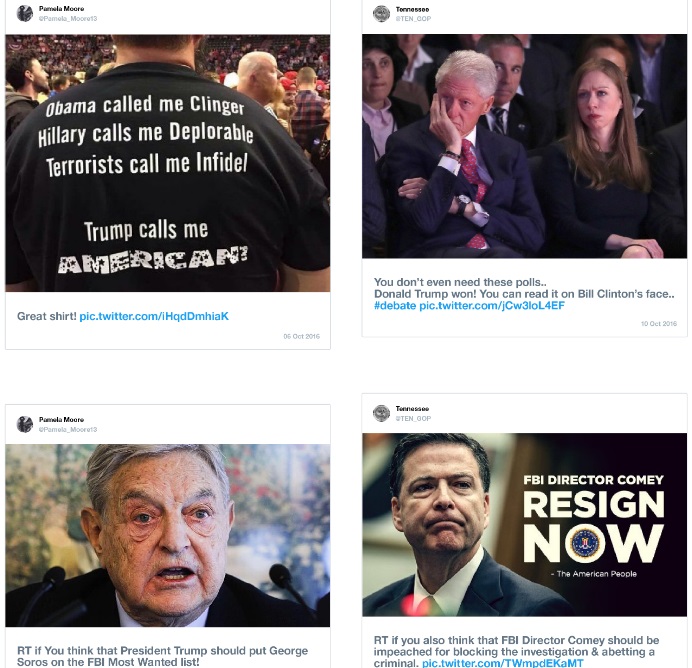Click Tennessee avatar in top-right tweet
The height and width of the screenshot is (668, 692).
click(381, 14)
